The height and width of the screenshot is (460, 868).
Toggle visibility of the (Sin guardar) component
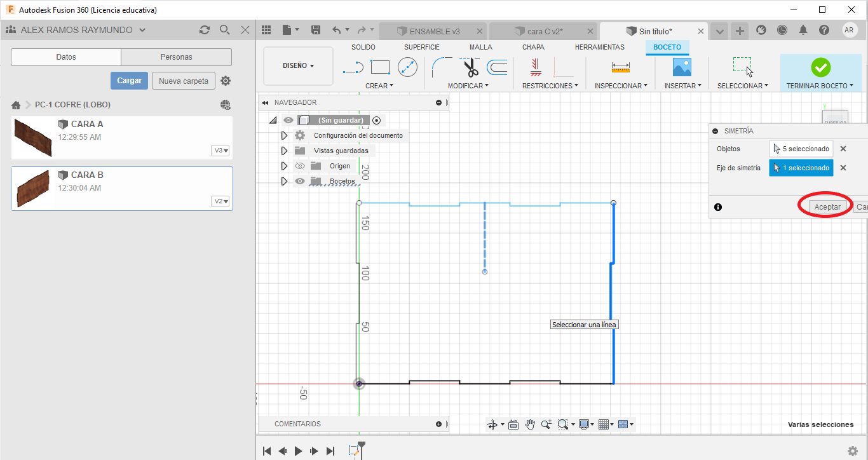(x=288, y=120)
